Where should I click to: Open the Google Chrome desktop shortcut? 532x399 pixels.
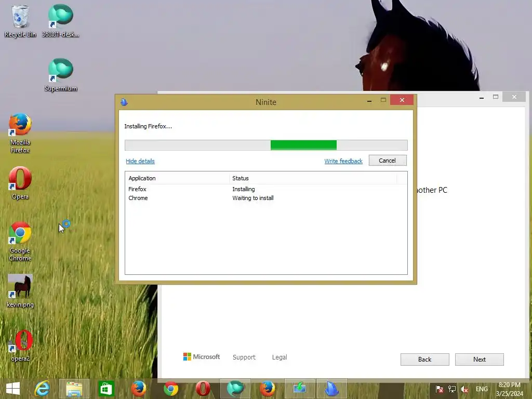pyautogui.click(x=20, y=241)
